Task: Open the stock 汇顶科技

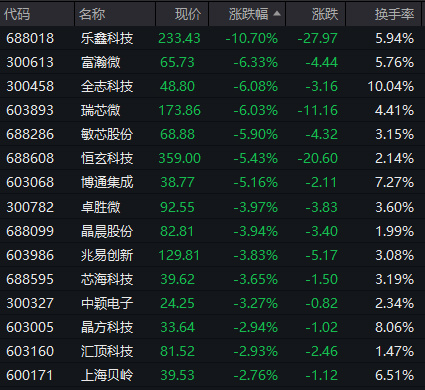Action: pos(107,351)
